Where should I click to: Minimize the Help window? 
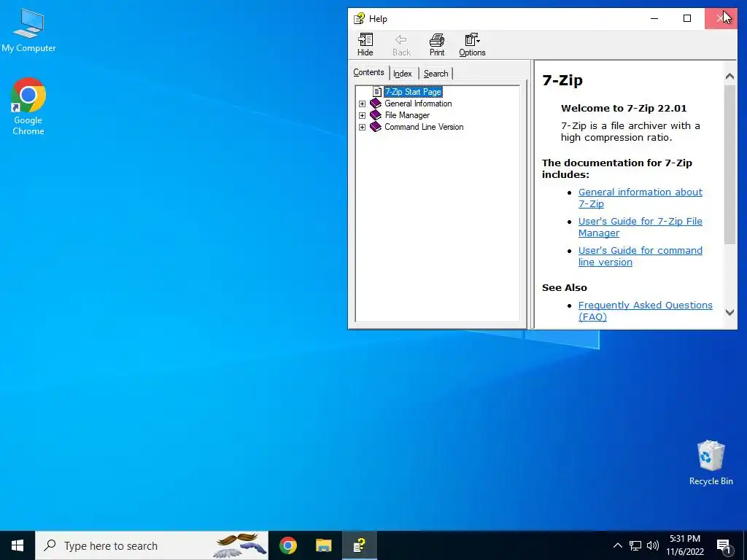(x=654, y=18)
